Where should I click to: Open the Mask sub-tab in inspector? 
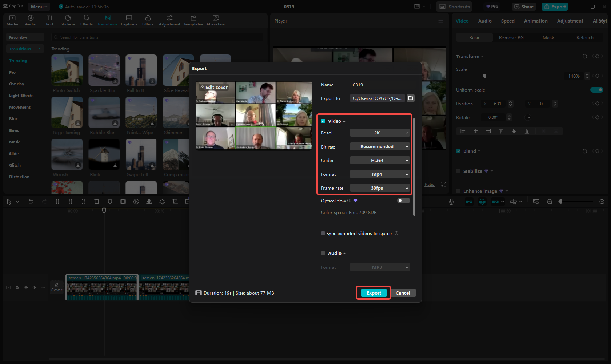pyautogui.click(x=548, y=37)
